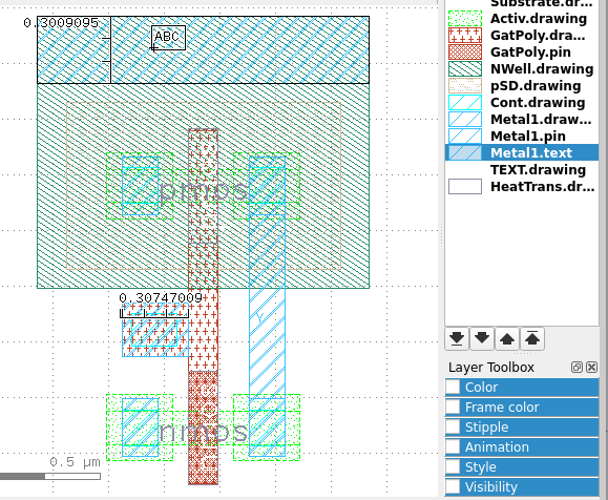This screenshot has height=500, width=608.
Task: Toggle the Visibility section checkbox
Action: click(454, 487)
